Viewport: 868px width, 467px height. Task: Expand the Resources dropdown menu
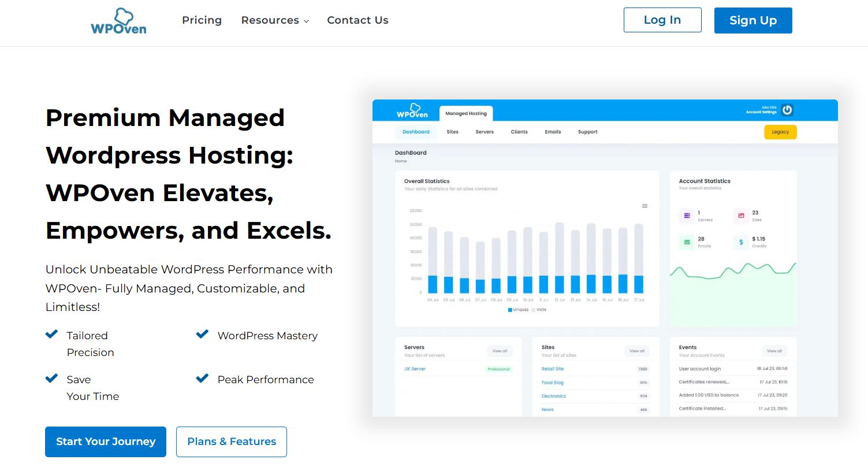(x=275, y=20)
